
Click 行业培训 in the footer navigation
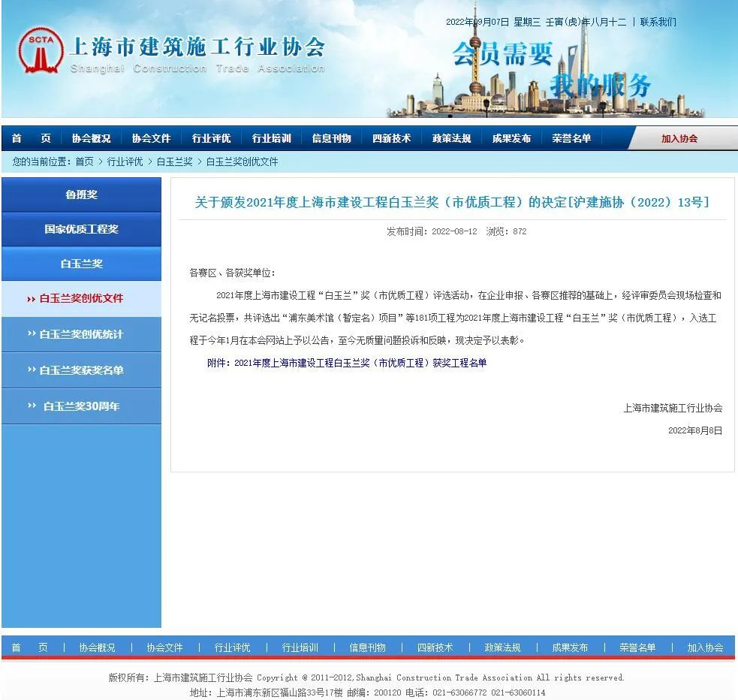(300, 647)
